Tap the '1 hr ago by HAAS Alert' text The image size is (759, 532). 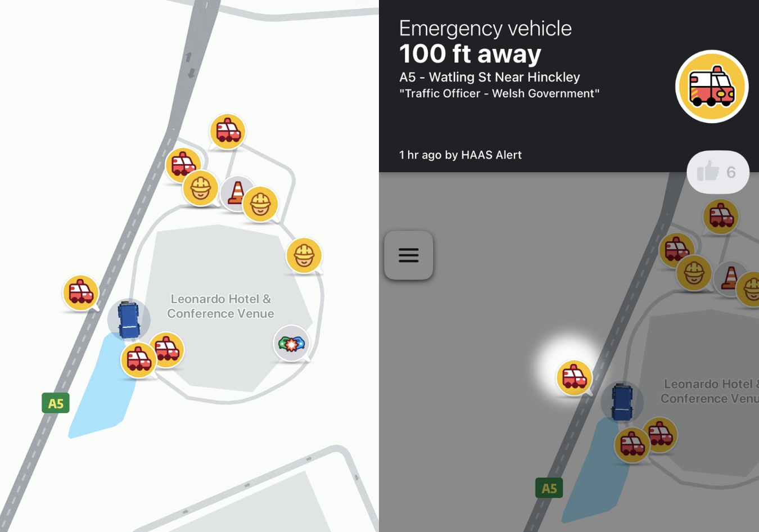[x=460, y=155]
